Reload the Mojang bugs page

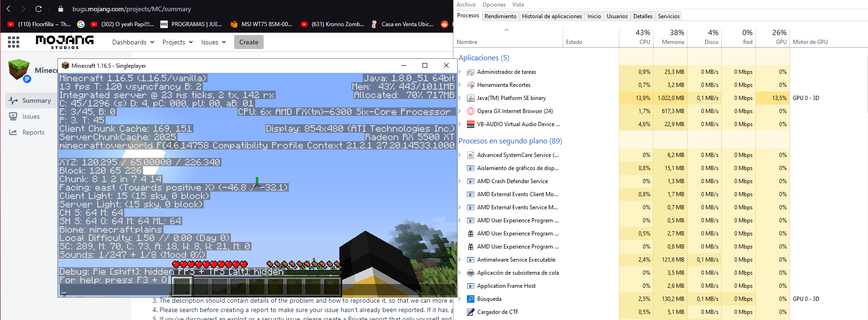pos(39,9)
